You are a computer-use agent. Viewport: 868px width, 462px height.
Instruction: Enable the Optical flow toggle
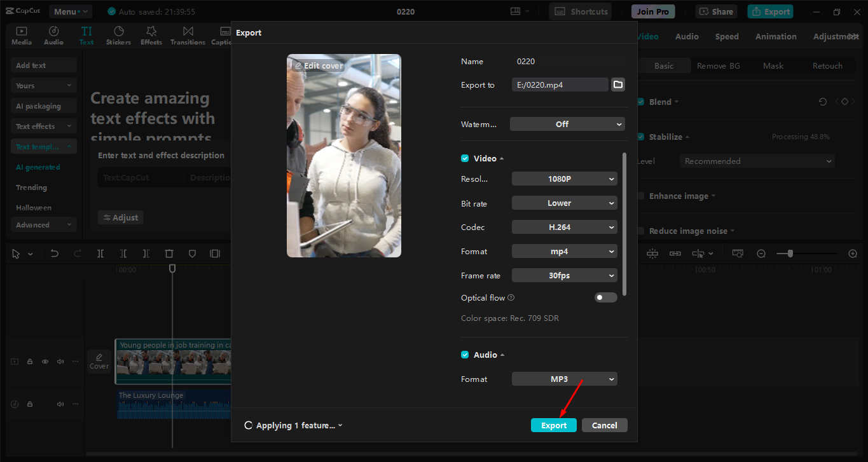point(605,297)
